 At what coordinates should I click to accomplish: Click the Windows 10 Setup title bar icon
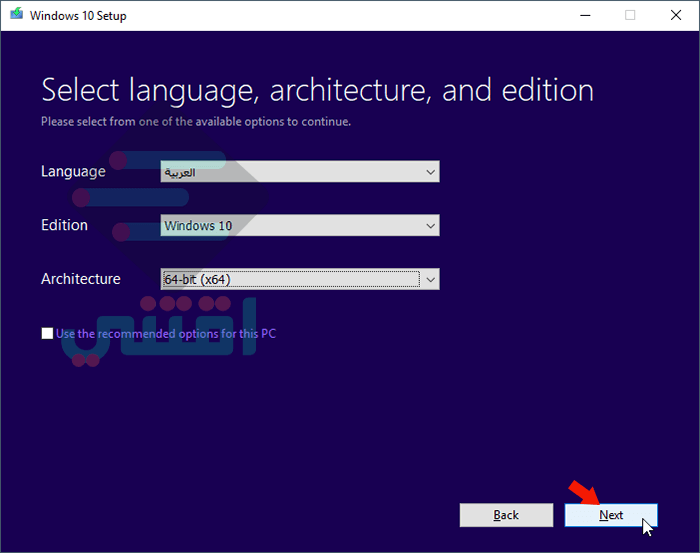(17, 15)
